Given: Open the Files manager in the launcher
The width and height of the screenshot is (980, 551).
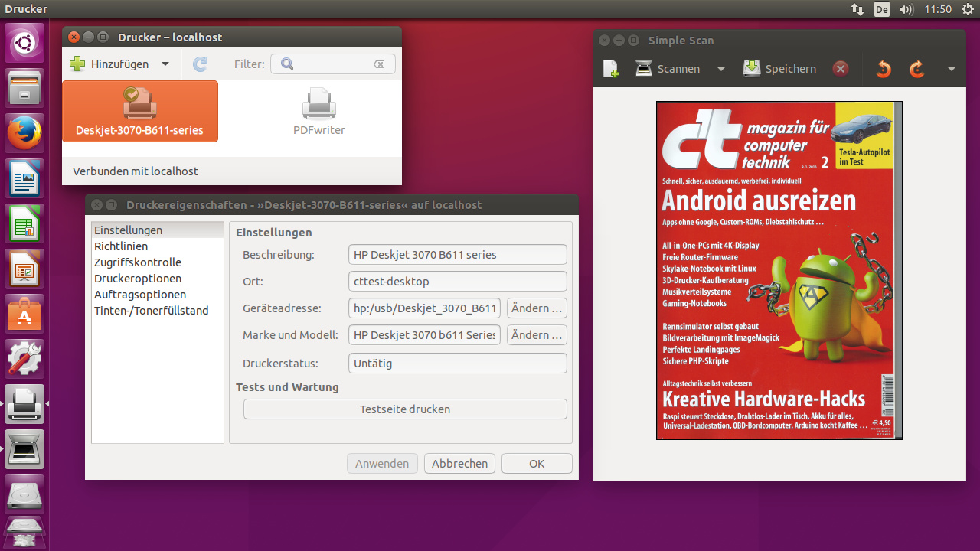Looking at the screenshot, I should click(25, 89).
